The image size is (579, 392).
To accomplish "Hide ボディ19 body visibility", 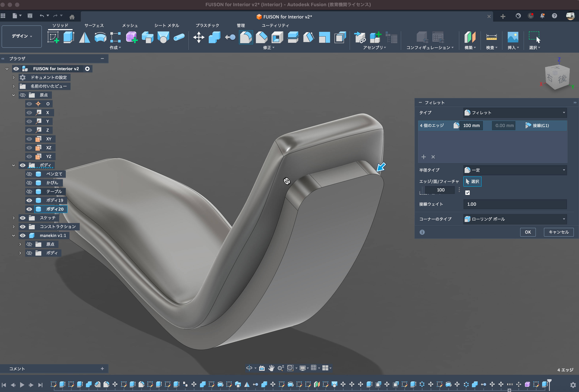I will [x=29, y=200].
